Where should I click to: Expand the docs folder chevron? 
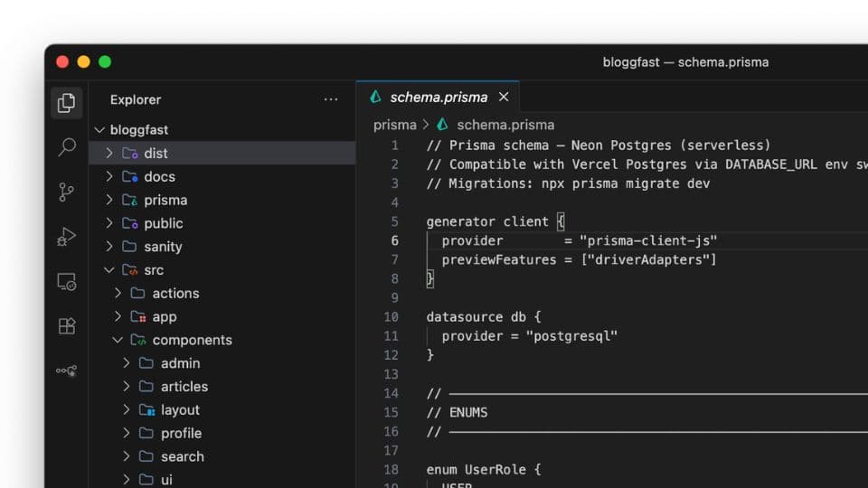[109, 176]
